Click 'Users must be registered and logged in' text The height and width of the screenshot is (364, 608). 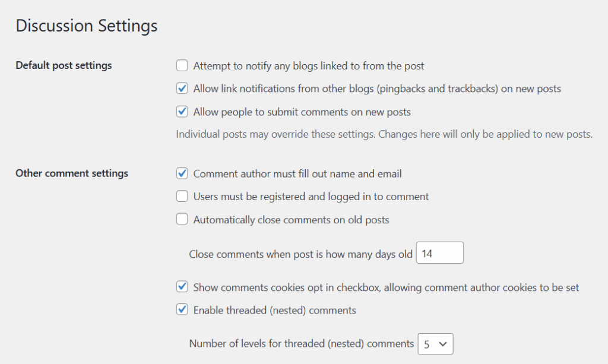click(311, 197)
